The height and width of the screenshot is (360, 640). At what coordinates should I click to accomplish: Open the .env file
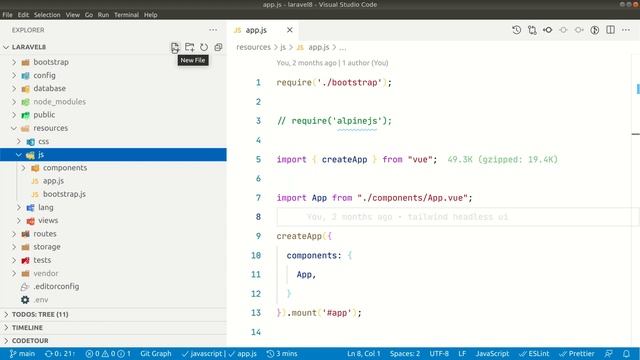click(113, 300)
